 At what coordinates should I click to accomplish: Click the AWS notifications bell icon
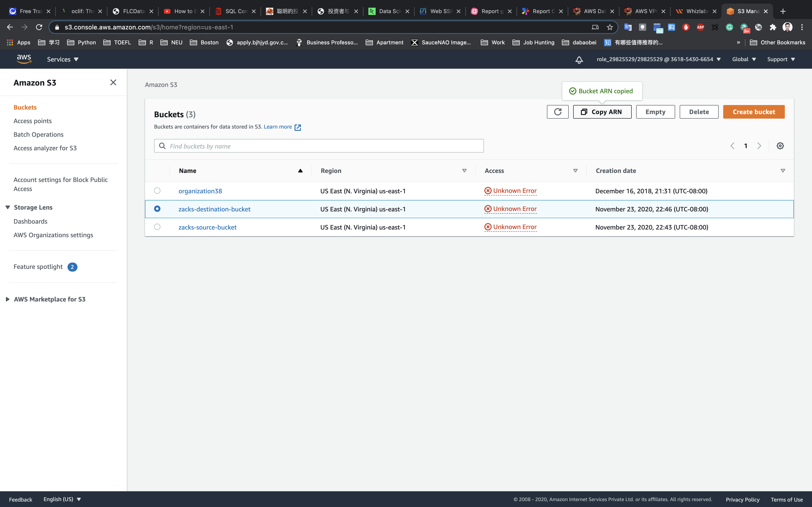pyautogui.click(x=579, y=60)
